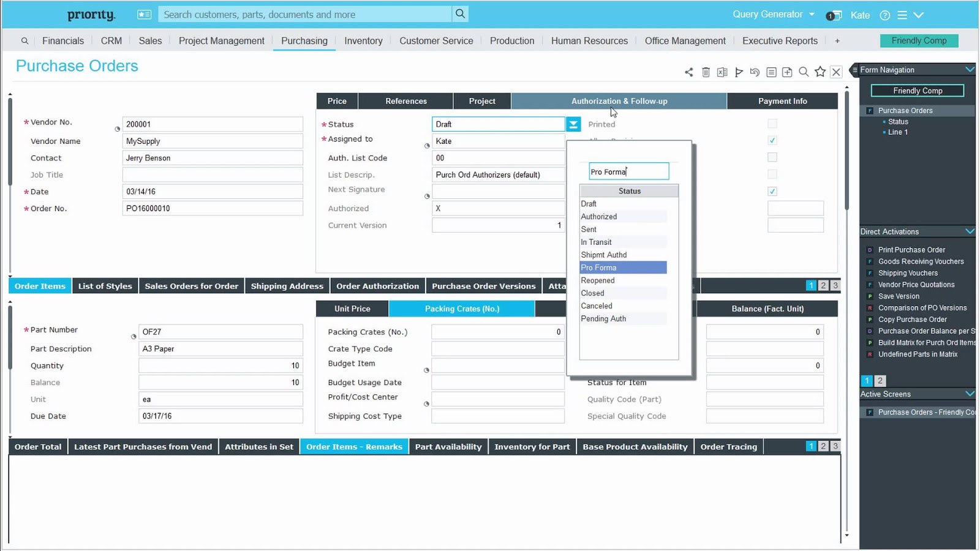Add form to favorites with star icon

pyautogui.click(x=820, y=72)
